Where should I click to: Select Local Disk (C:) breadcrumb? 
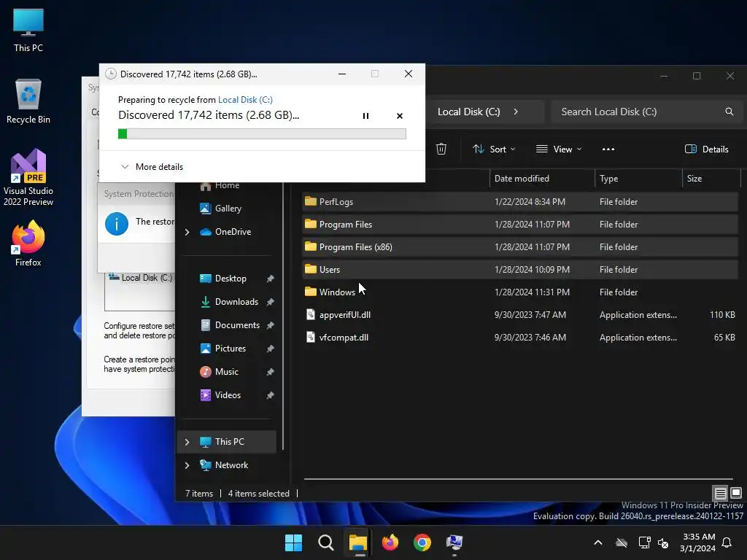tap(468, 112)
